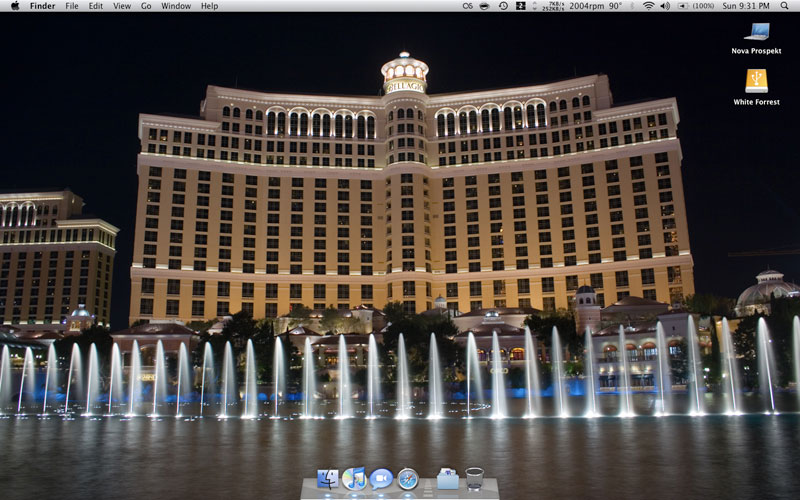Open iTunes from the Dock

[x=354, y=479]
